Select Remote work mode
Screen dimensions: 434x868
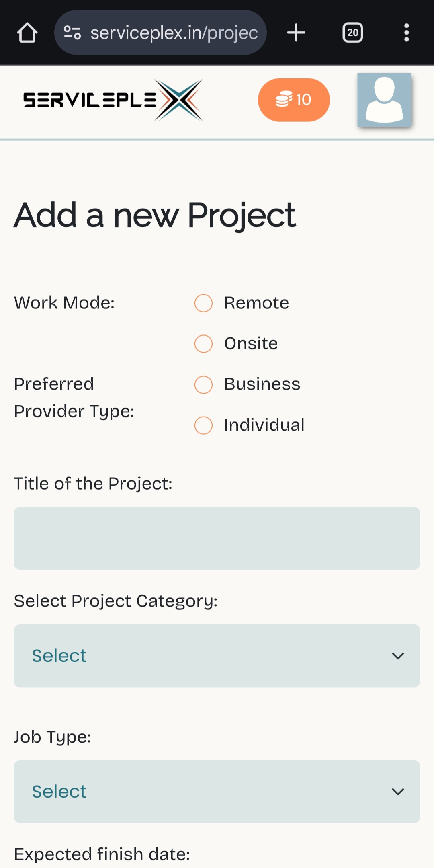pos(204,304)
